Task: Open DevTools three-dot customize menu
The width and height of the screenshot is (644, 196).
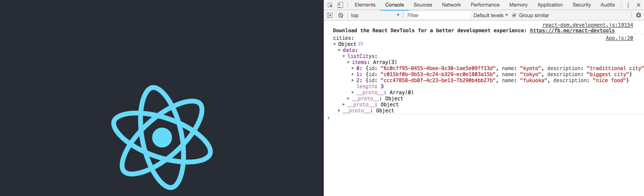Action: tap(628, 5)
